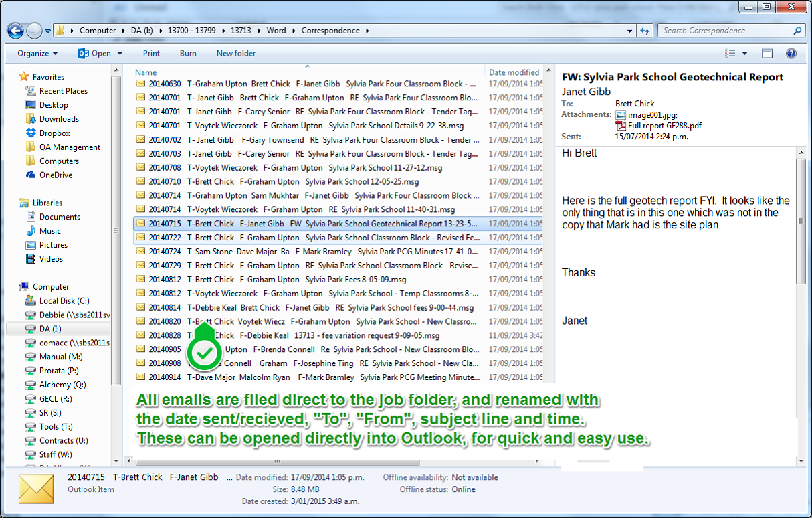This screenshot has width=812, height=518.
Task: Click the Back navigation arrow
Action: 16,31
